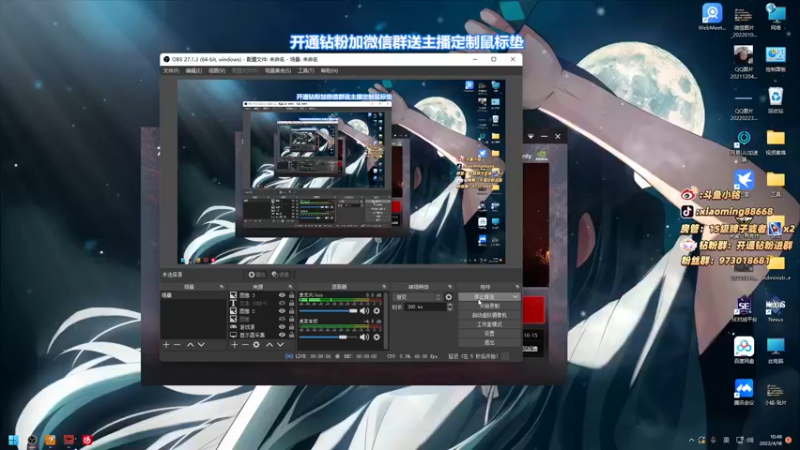The width and height of the screenshot is (800, 450).
Task: Click the 退出 exit button in 控件 panel
Action: [x=489, y=342]
